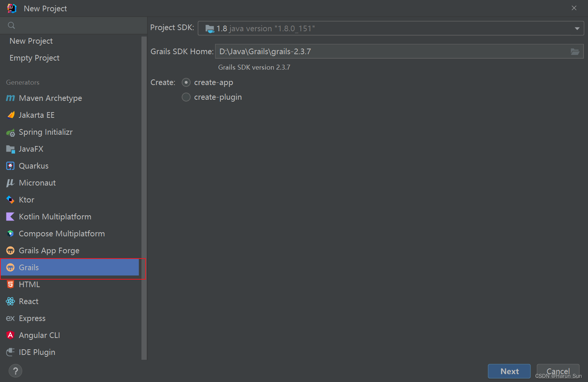The width and height of the screenshot is (588, 382).
Task: Select the Grails App Forge generator
Action: click(x=70, y=251)
